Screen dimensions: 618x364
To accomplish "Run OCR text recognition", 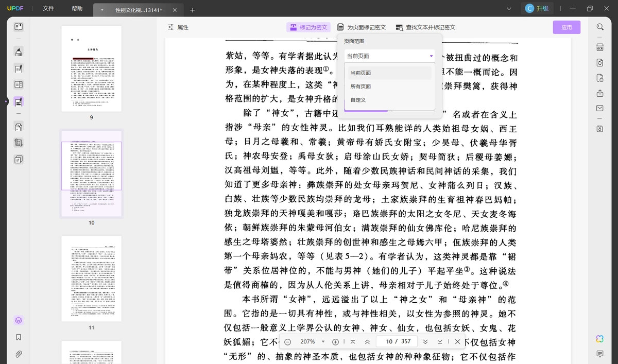I will [x=600, y=47].
